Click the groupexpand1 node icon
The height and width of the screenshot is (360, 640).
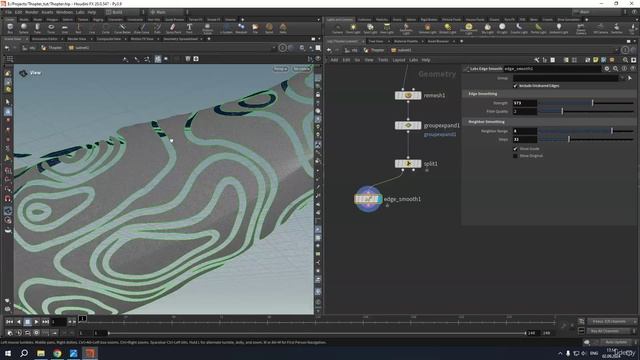tap(408, 125)
